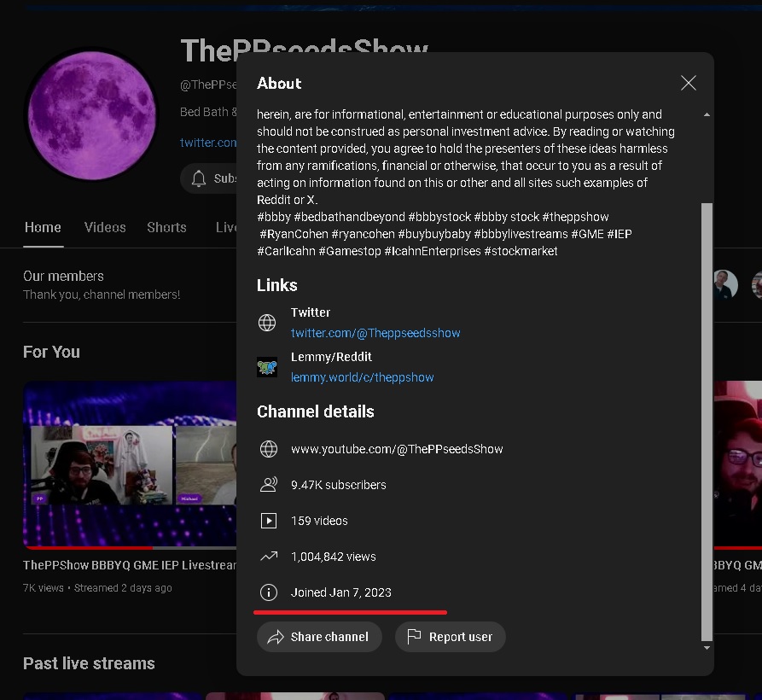Click the Joined Jan 7, 2023 text
This screenshot has width=762, height=700.
(x=340, y=592)
